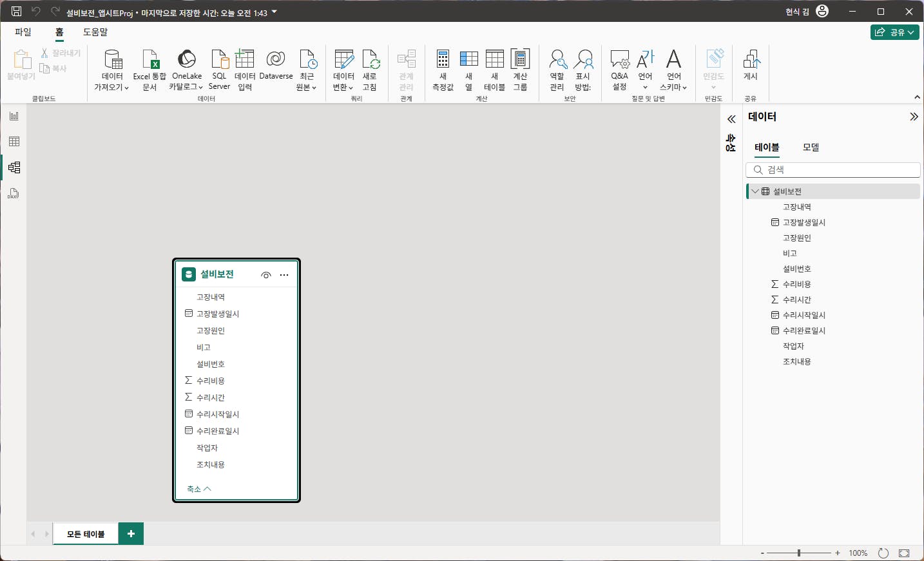
Task: Select 수리시간 field in Data pane
Action: [x=797, y=300]
